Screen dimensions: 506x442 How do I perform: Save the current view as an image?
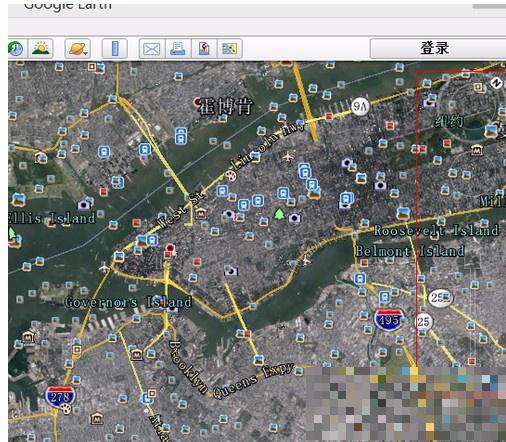204,49
